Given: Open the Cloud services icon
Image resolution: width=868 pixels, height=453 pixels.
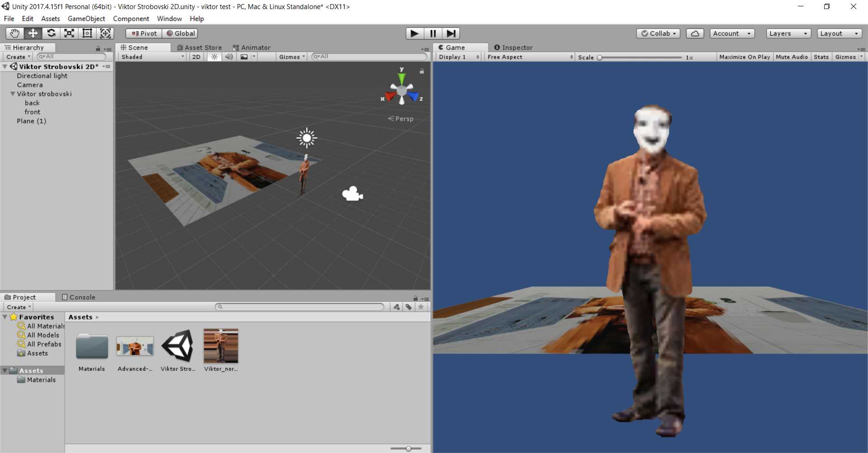Looking at the screenshot, I should pos(695,33).
